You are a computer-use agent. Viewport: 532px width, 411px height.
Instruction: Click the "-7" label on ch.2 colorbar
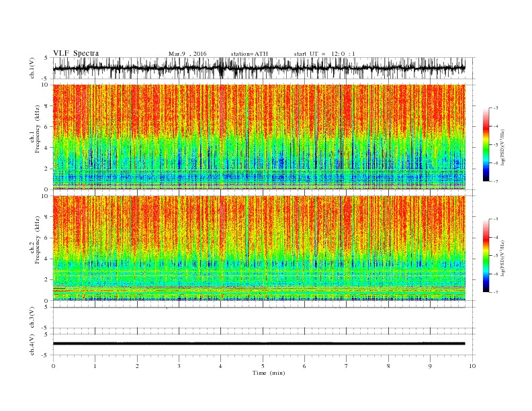(495, 292)
